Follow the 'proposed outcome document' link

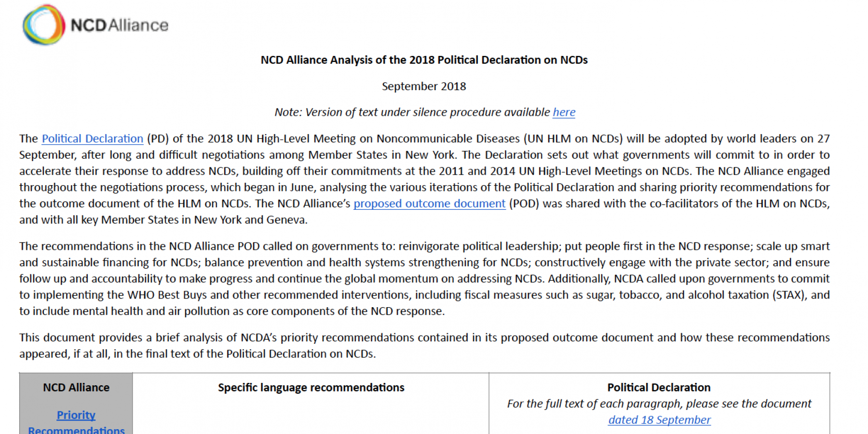429,203
